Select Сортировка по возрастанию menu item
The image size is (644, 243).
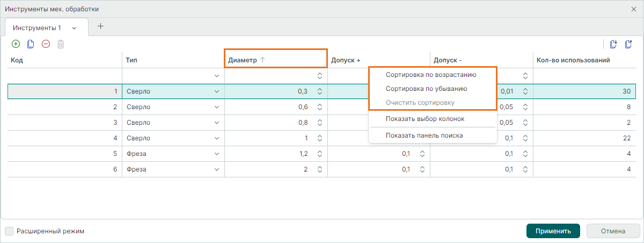click(431, 75)
